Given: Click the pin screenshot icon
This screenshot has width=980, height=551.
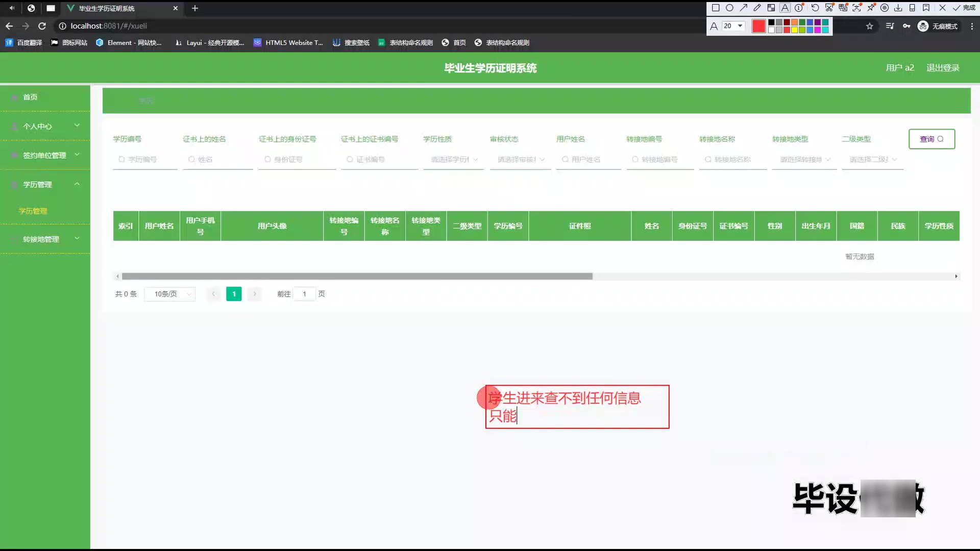Looking at the screenshot, I should (871, 8).
